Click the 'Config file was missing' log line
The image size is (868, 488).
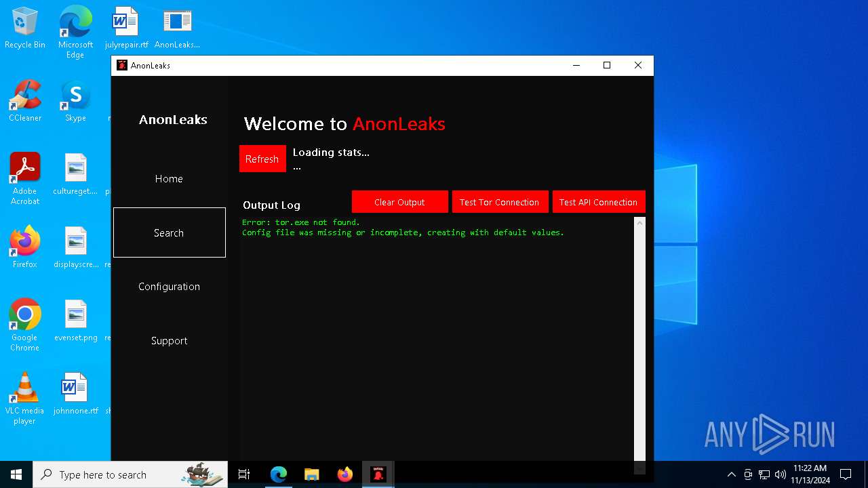(x=403, y=232)
